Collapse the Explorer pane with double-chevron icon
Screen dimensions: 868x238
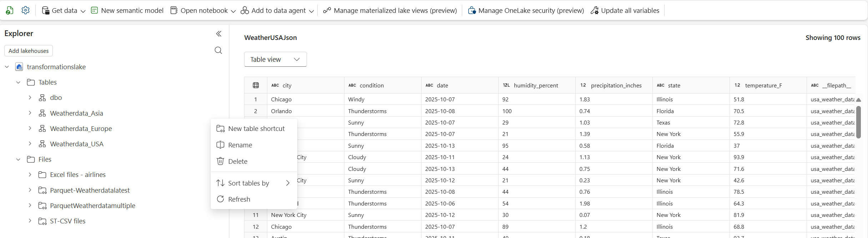219,34
